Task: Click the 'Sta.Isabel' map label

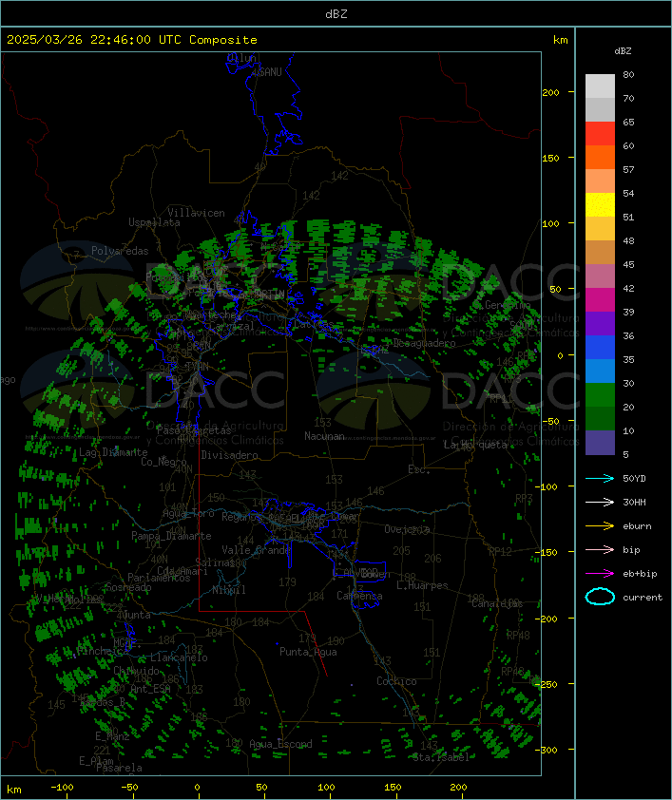Action: pyautogui.click(x=441, y=757)
